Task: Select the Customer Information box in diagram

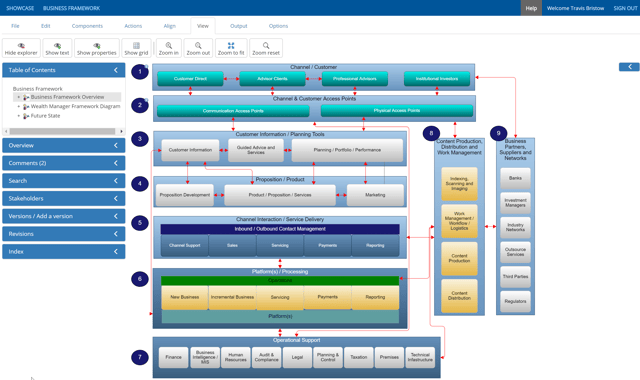Action: (x=190, y=150)
